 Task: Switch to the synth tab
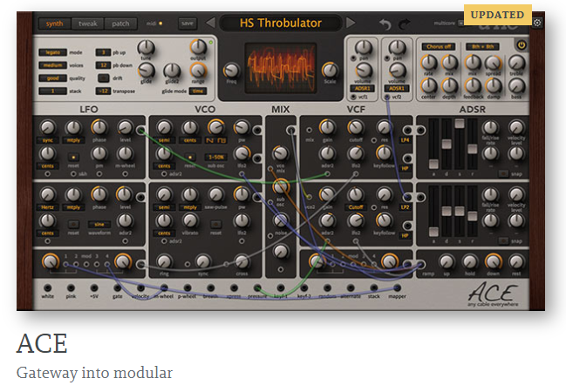pos(54,24)
